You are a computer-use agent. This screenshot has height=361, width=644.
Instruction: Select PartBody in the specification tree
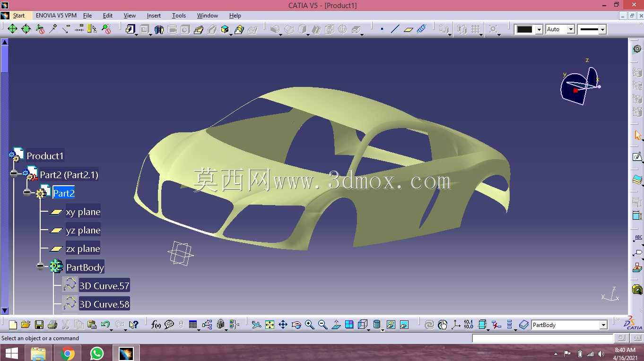(x=85, y=267)
